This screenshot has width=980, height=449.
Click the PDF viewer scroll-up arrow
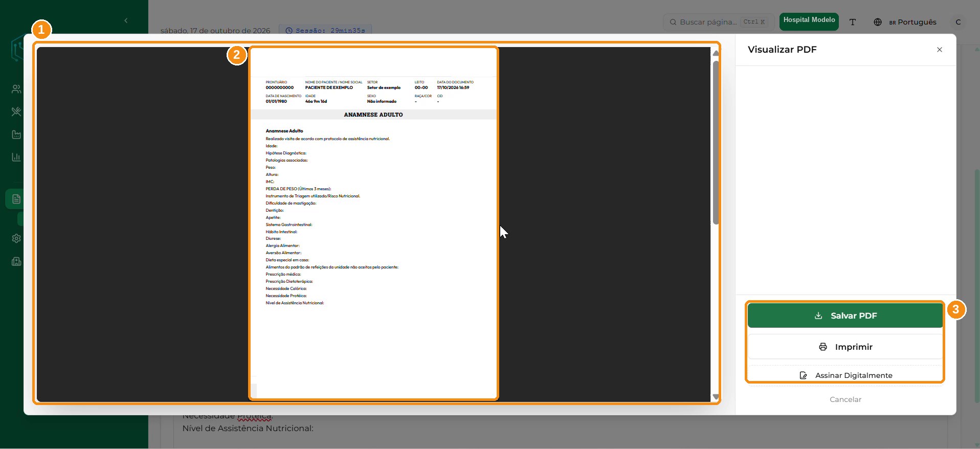[716, 53]
